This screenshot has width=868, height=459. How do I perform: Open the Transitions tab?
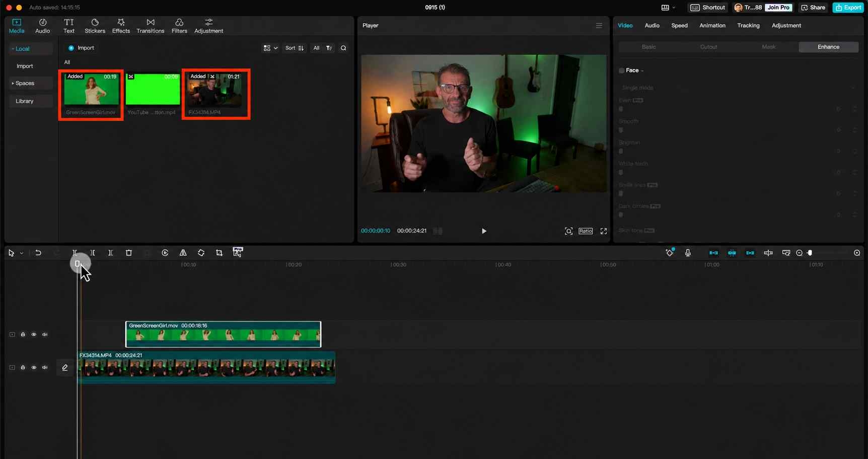(x=150, y=26)
